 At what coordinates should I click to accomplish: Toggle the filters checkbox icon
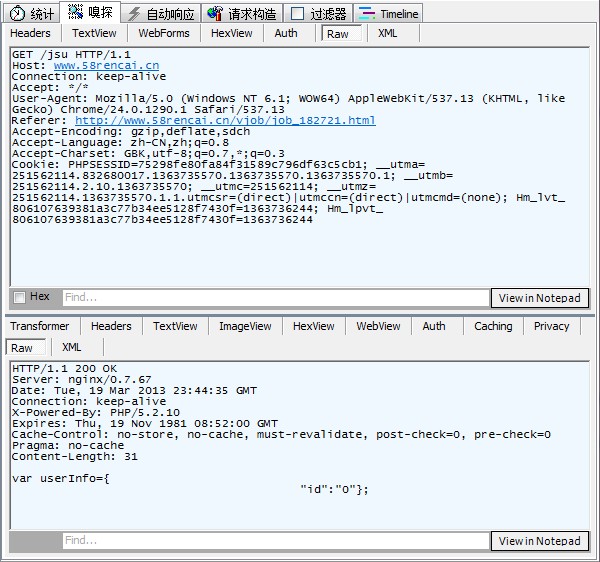pyautogui.click(x=297, y=14)
